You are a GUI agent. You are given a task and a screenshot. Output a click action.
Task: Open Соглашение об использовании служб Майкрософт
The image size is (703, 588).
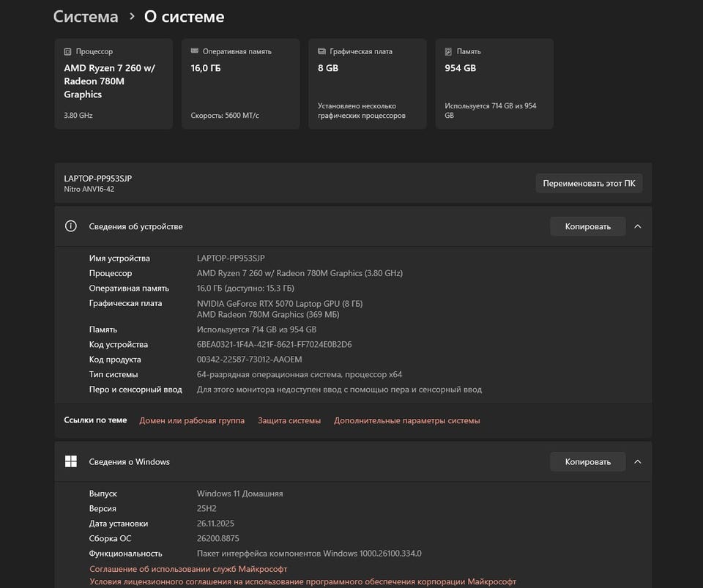coord(188,569)
